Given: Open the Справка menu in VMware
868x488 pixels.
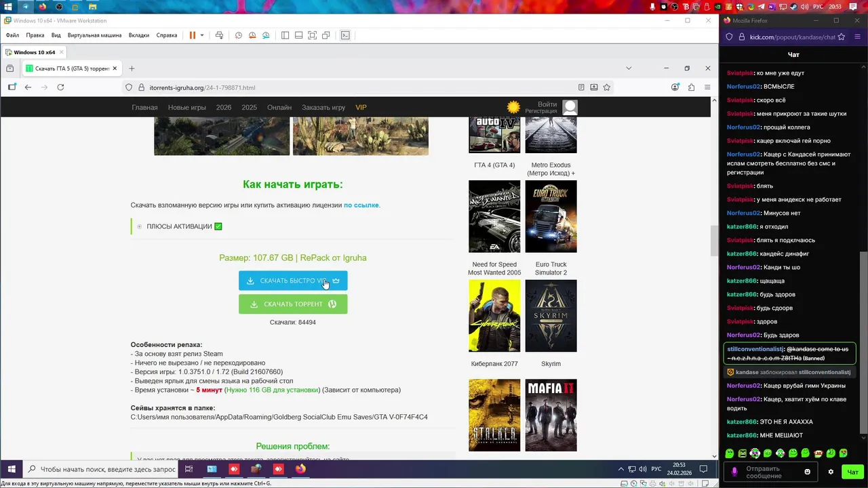Looking at the screenshot, I should (167, 35).
